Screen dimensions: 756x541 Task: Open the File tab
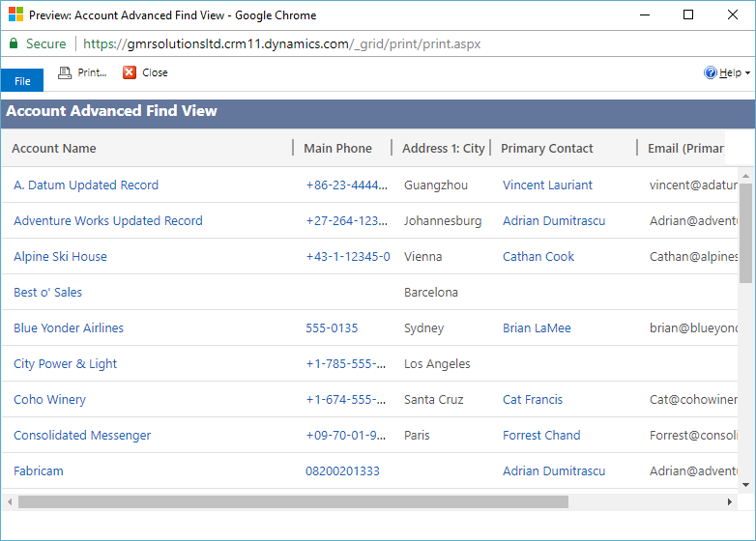pyautogui.click(x=22, y=80)
